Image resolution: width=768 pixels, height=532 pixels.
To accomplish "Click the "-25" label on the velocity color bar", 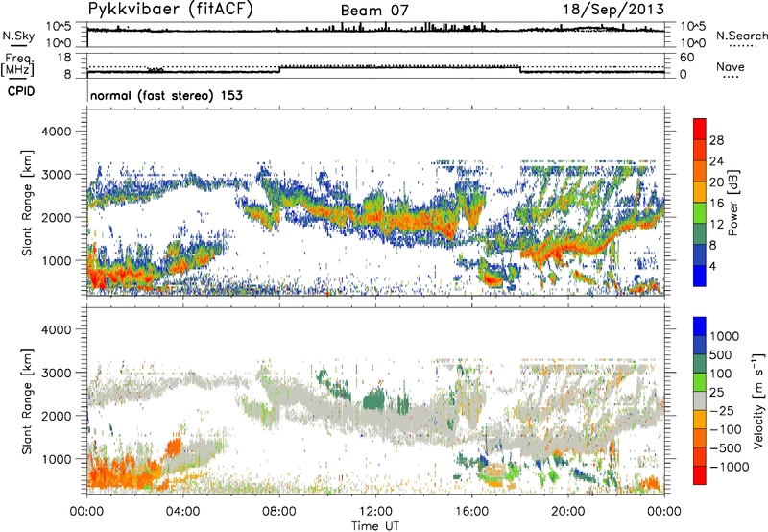I will (x=723, y=411).
